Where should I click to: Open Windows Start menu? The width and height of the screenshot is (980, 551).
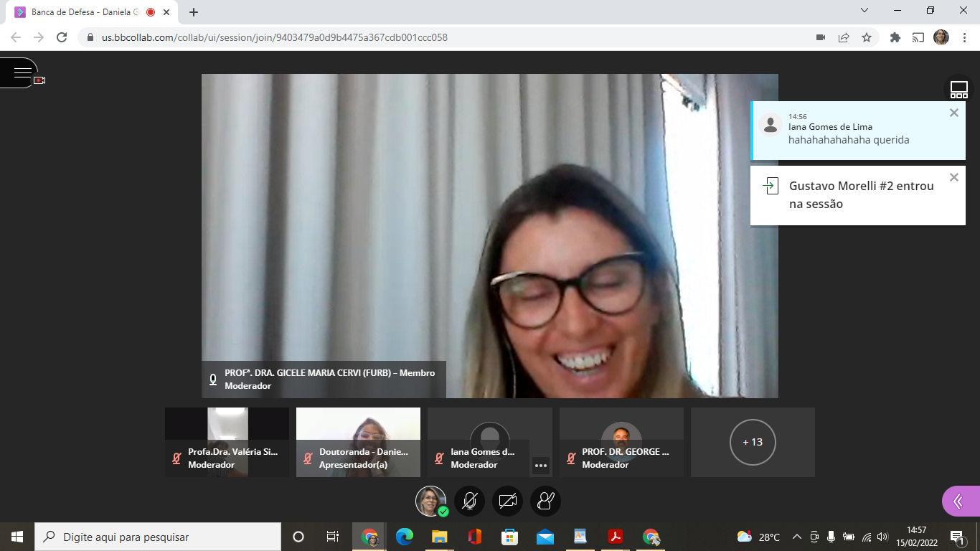pyautogui.click(x=17, y=537)
